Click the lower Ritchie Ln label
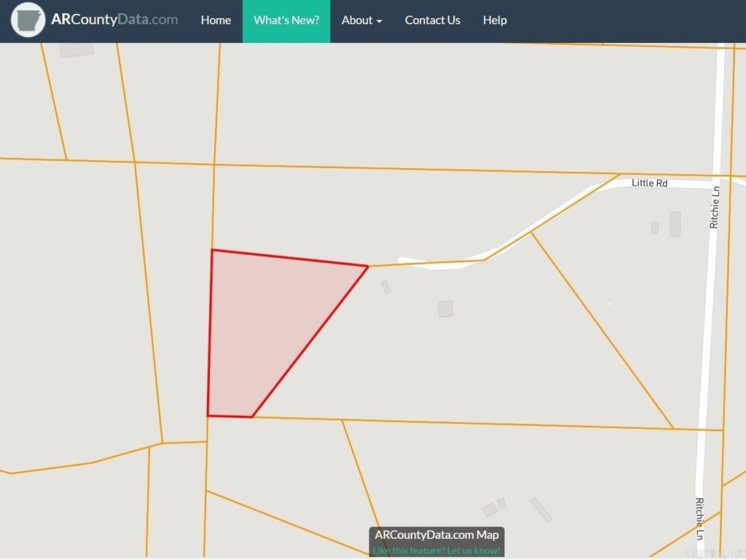Viewport: 746px width, 560px height. coord(700,518)
